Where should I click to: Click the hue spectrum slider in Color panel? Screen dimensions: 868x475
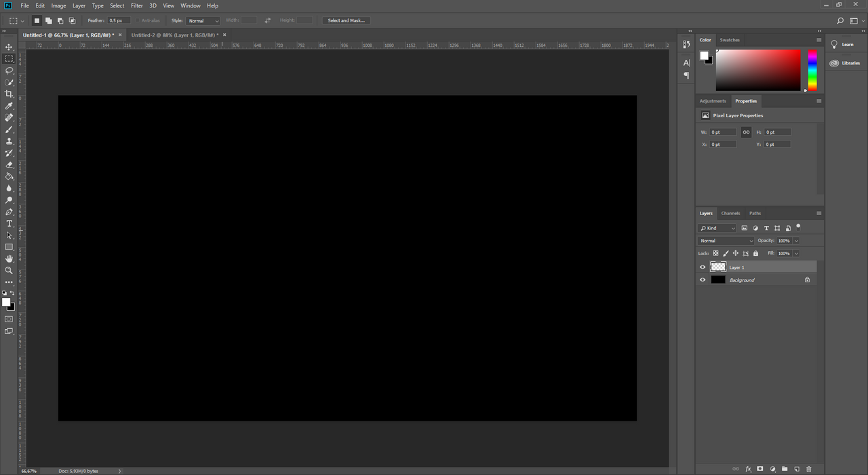tap(812, 70)
